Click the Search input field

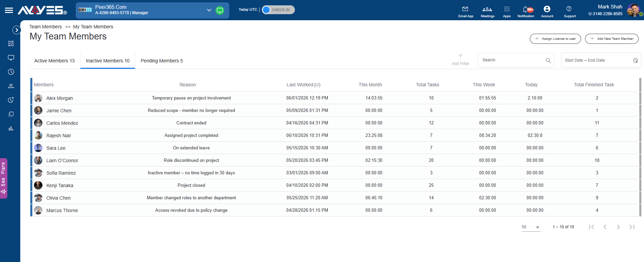click(x=516, y=60)
